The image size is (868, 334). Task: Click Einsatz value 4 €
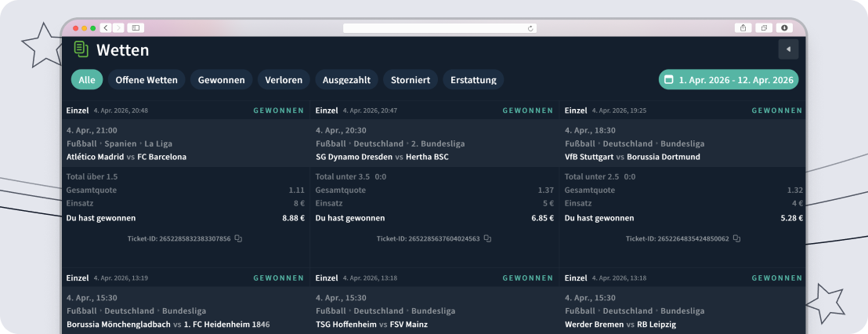coord(797,204)
